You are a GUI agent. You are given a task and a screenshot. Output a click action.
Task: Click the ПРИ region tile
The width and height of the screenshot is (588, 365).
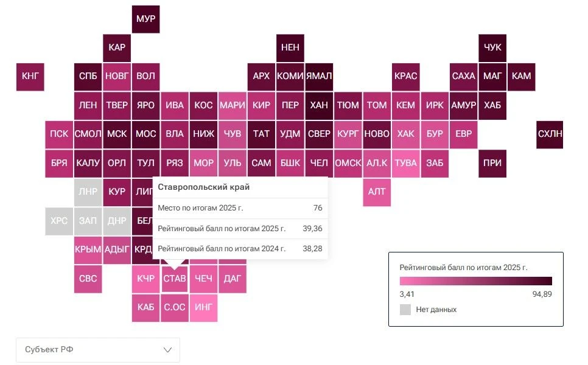pos(492,164)
